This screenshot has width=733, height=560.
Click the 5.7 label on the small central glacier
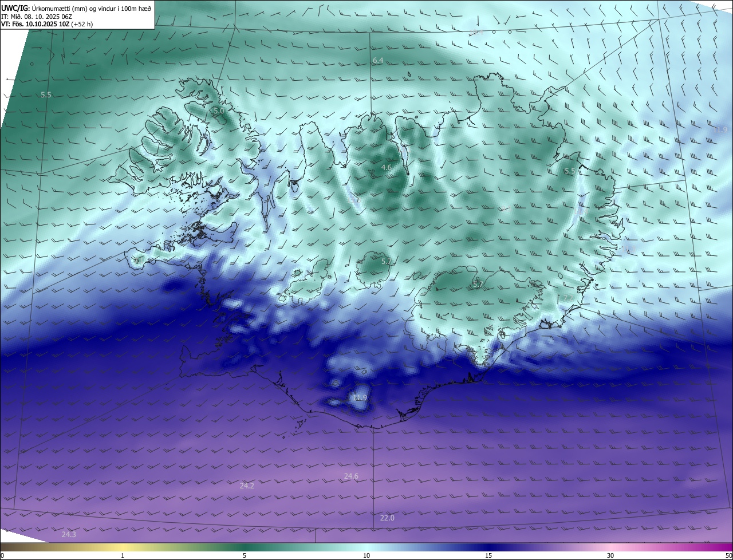pos(387,261)
